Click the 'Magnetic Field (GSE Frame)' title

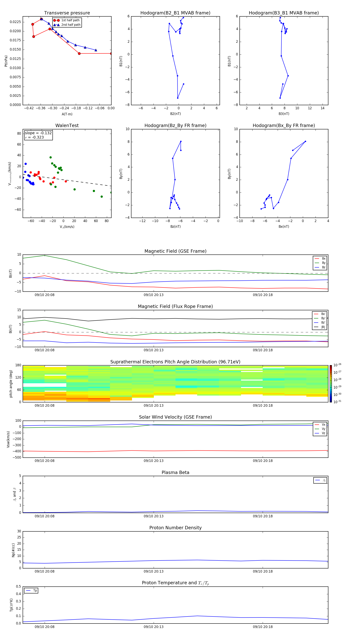[x=175, y=251]
